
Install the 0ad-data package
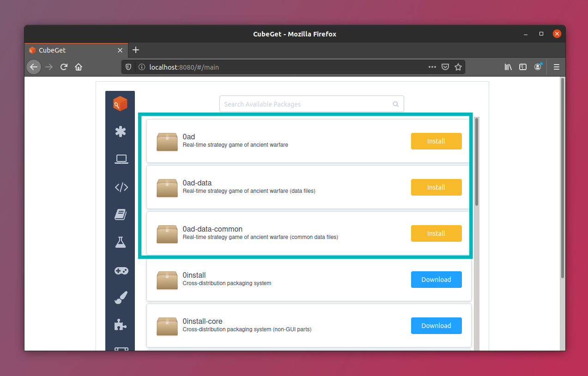click(x=436, y=187)
